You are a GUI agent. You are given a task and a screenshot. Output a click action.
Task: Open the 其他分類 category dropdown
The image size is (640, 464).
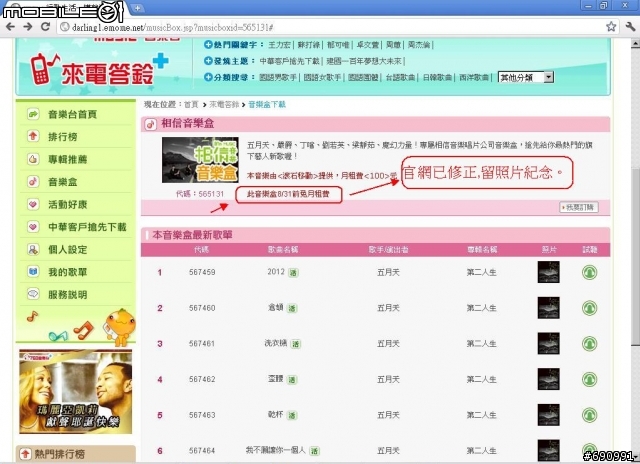526,77
